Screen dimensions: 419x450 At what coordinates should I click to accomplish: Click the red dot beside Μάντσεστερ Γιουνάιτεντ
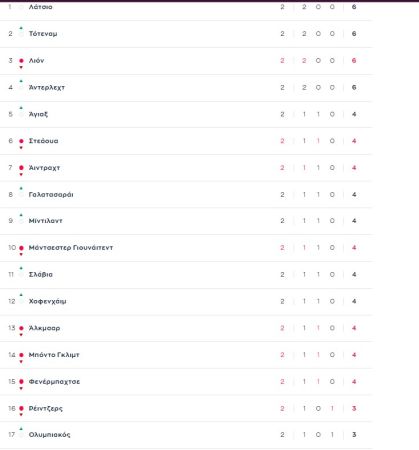(21, 248)
